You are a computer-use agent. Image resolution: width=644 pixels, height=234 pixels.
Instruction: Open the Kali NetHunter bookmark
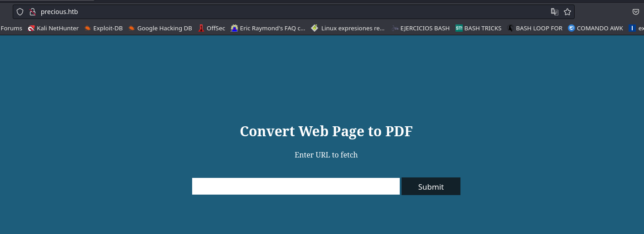[53, 28]
